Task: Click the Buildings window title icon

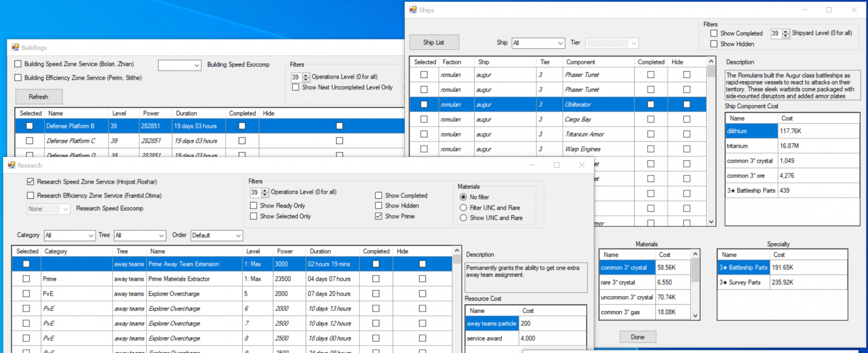Action: pos(15,48)
